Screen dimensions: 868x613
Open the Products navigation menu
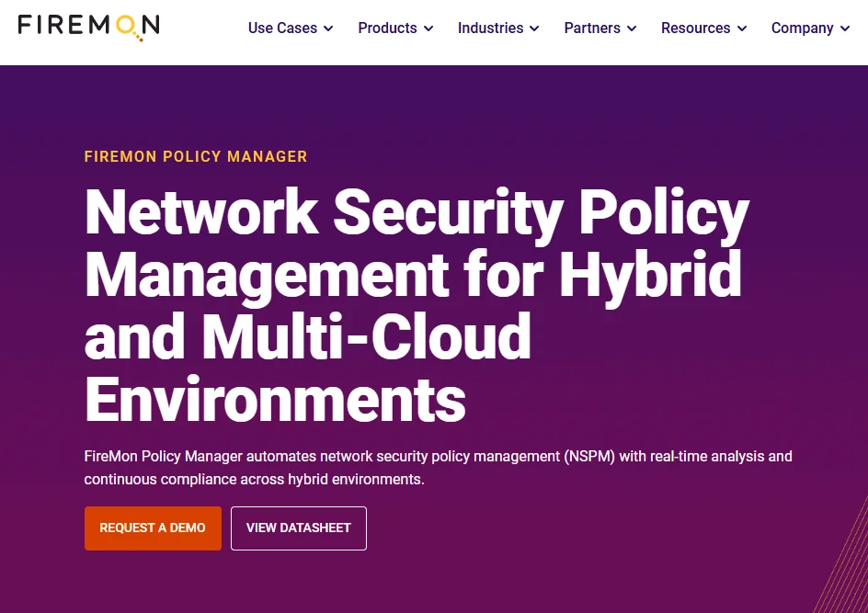387,28
